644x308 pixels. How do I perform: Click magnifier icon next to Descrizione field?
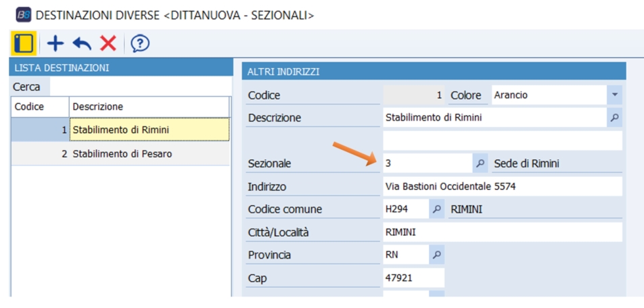[x=614, y=118]
